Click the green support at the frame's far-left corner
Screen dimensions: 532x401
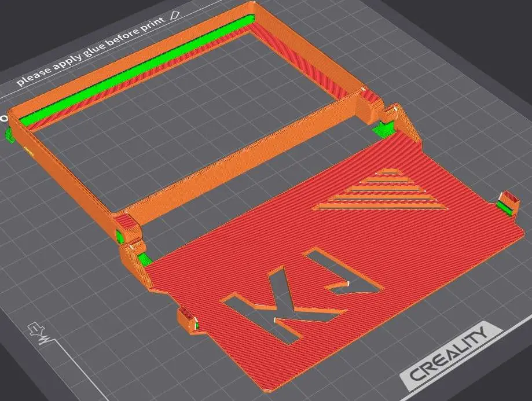click(9, 135)
